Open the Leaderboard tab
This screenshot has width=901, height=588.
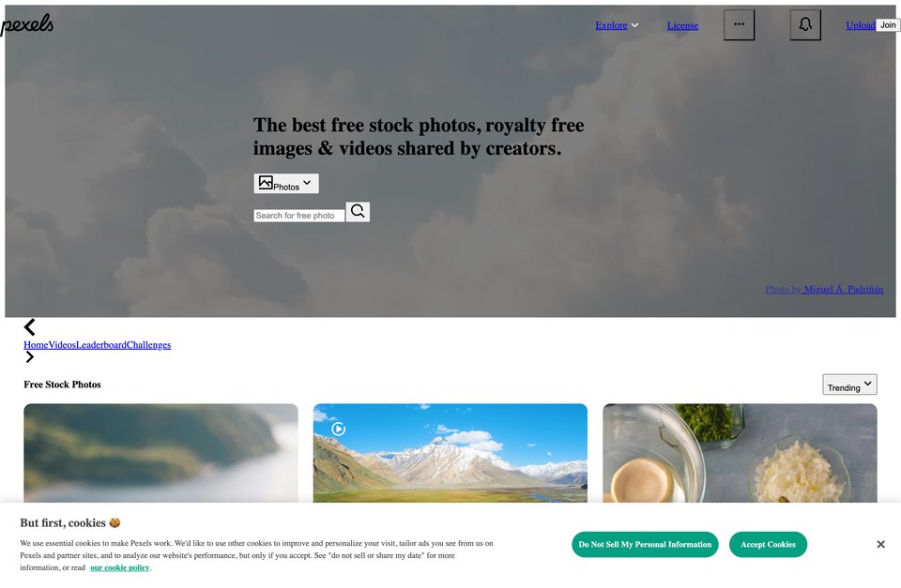click(101, 345)
